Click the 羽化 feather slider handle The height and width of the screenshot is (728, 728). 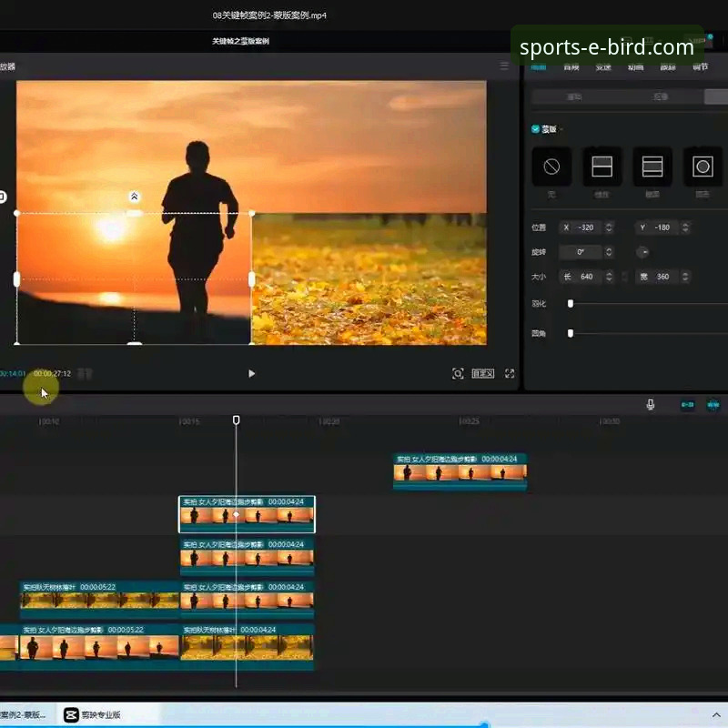pos(571,304)
